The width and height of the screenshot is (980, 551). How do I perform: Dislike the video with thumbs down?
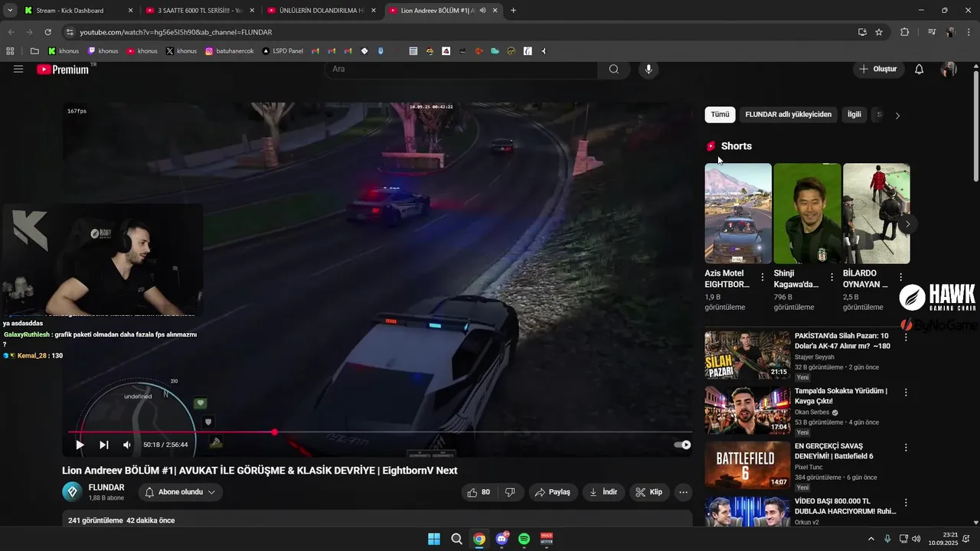(x=510, y=492)
